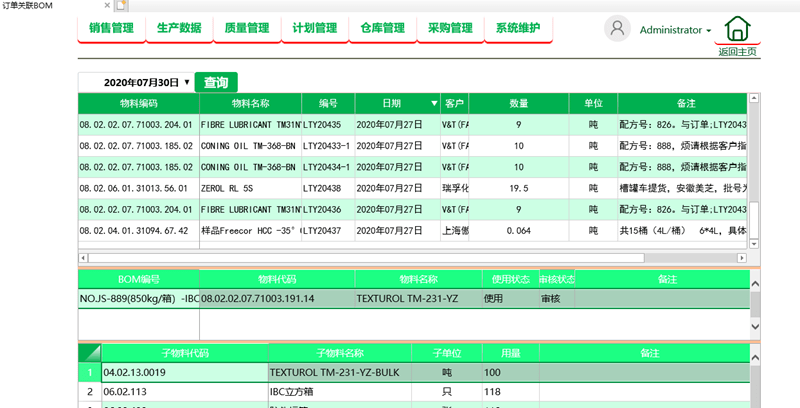
Task: Click the user avatar icon
Action: pos(617,28)
